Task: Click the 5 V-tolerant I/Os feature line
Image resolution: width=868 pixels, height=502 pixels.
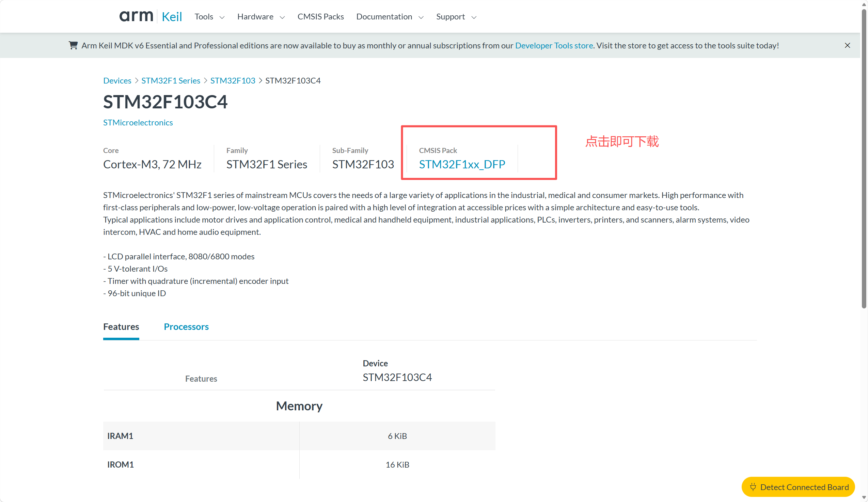Action: click(136, 269)
